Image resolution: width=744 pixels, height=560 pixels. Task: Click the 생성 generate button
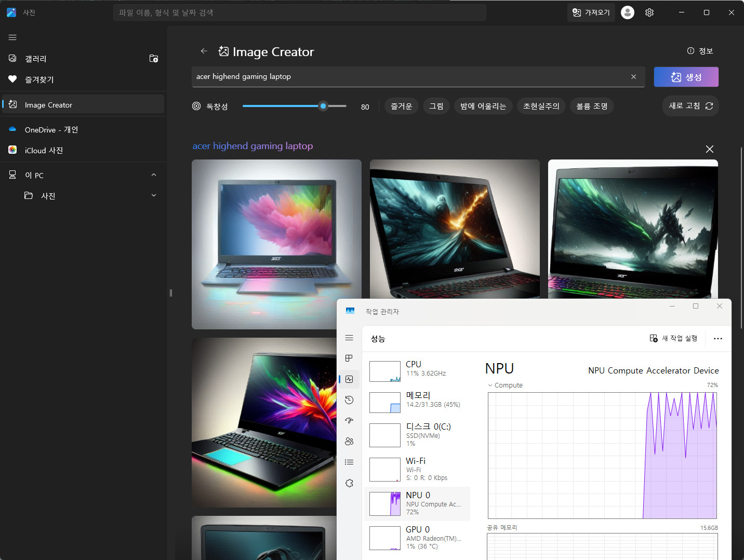click(686, 77)
